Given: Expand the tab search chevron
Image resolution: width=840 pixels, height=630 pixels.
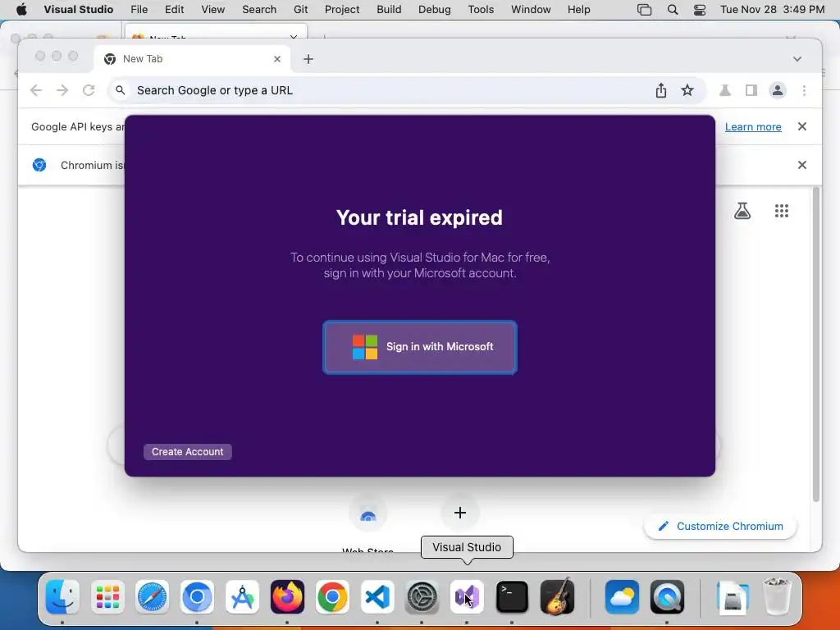Looking at the screenshot, I should point(797,59).
